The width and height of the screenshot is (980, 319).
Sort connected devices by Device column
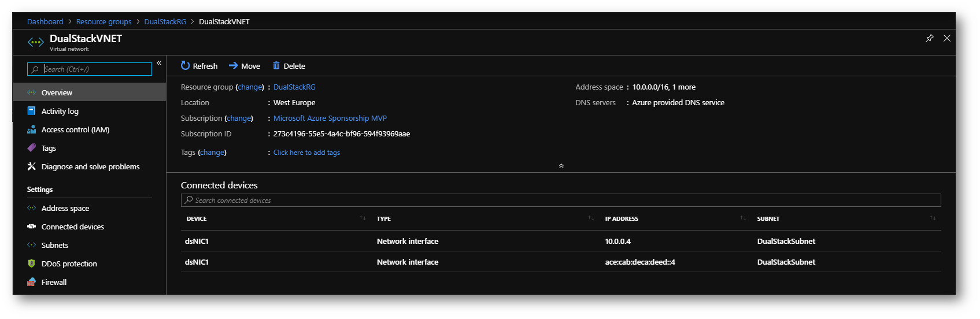click(x=363, y=218)
